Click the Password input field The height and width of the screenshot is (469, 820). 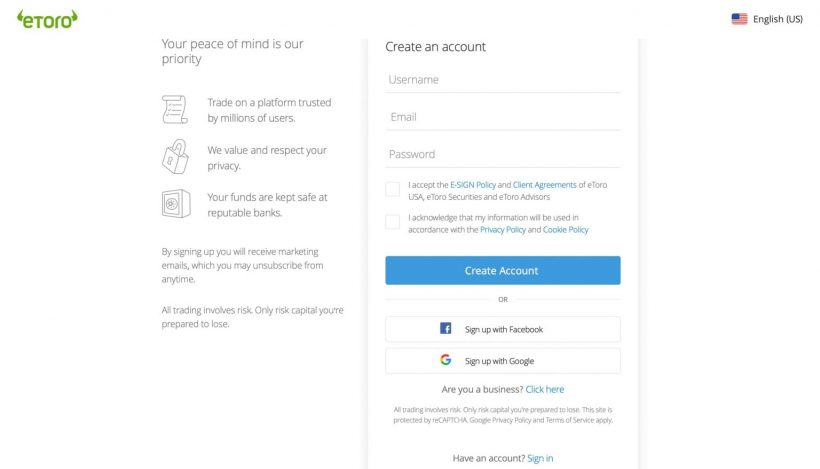[x=503, y=154]
